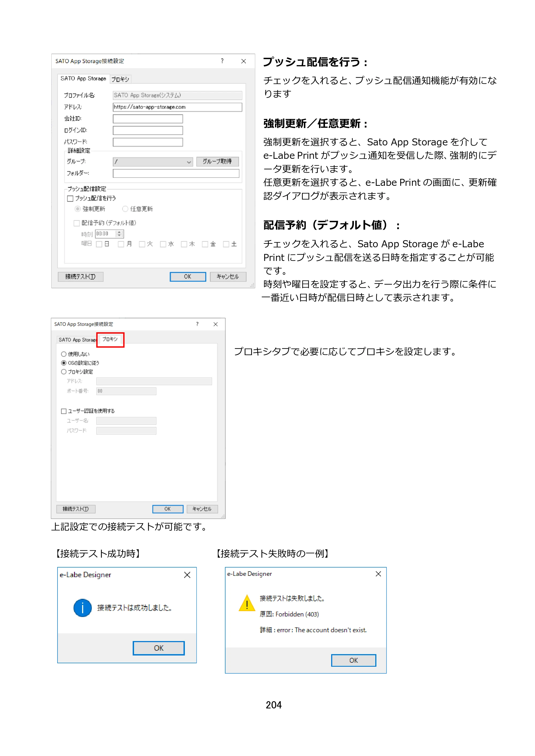The image size is (535, 756).
Task: Click OK in the connection test success dialog
Action: (x=159, y=648)
